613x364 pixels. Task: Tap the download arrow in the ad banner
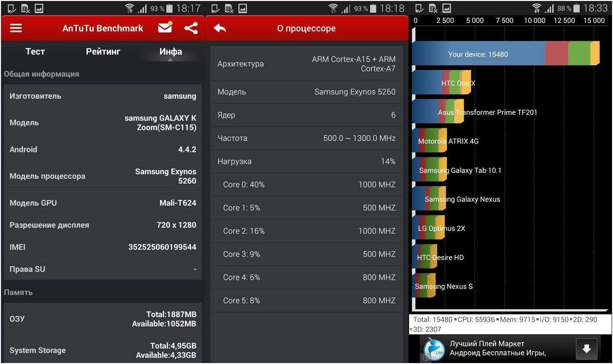pyautogui.click(x=586, y=349)
